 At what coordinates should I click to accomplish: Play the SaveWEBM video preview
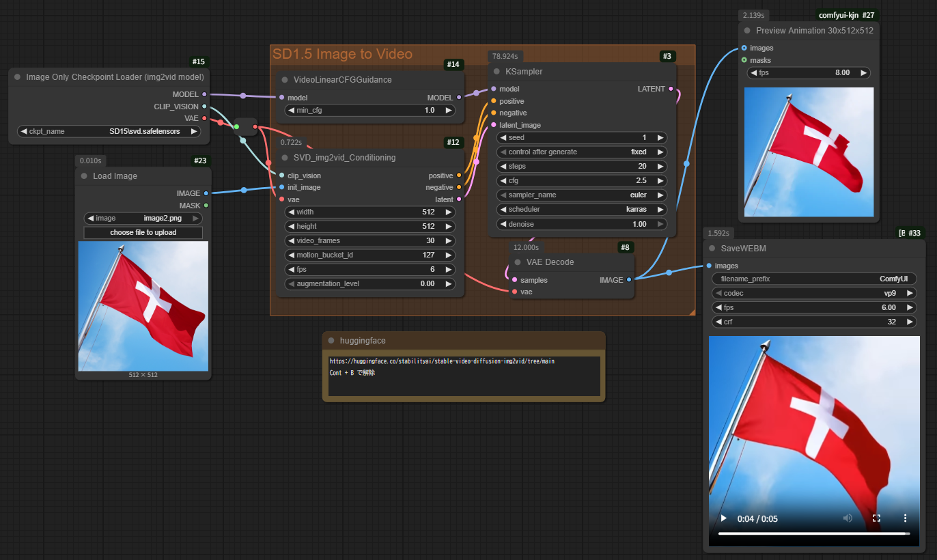tap(723, 518)
